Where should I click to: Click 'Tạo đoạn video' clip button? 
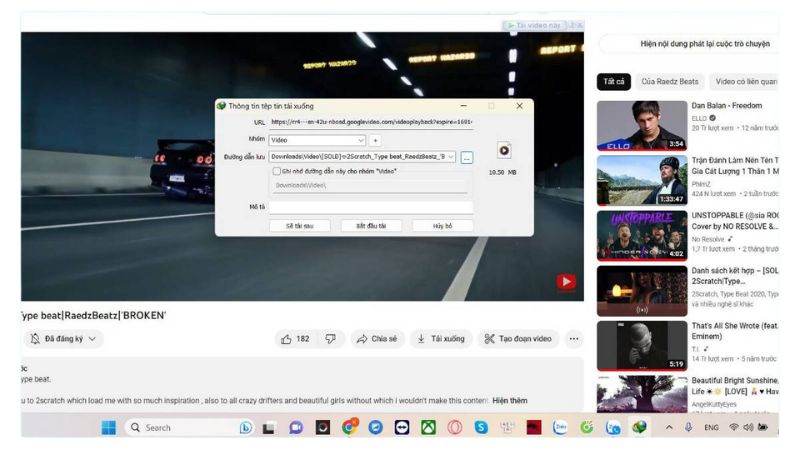[518, 339]
